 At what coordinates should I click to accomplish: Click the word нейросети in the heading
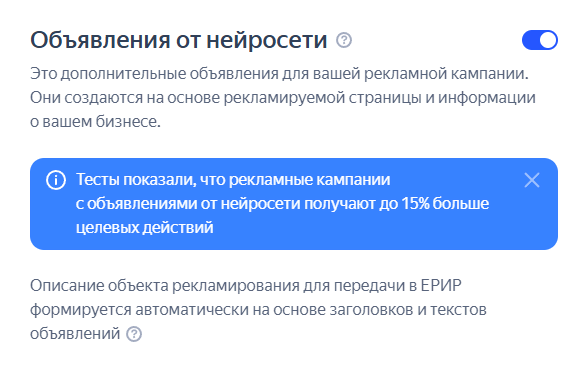[267, 40]
